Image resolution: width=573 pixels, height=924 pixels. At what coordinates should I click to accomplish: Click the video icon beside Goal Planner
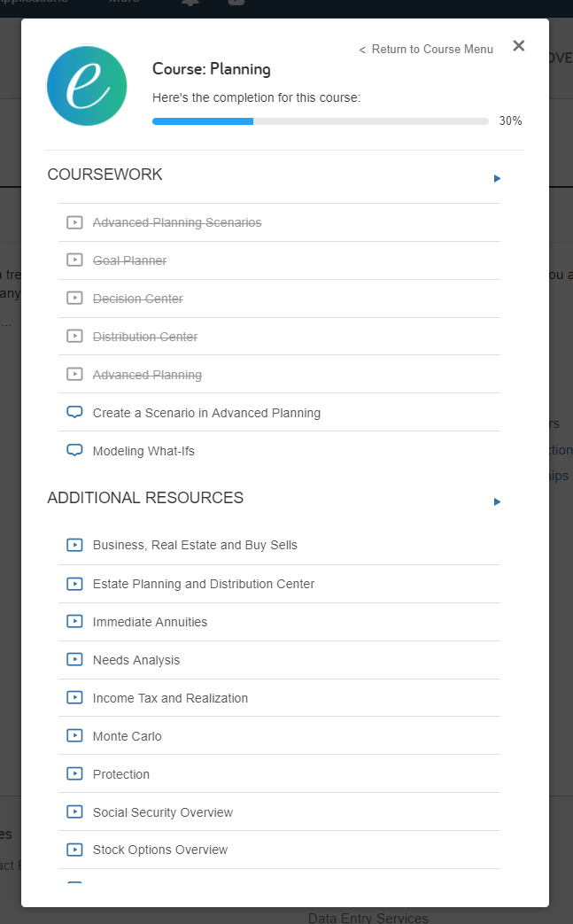(x=74, y=260)
